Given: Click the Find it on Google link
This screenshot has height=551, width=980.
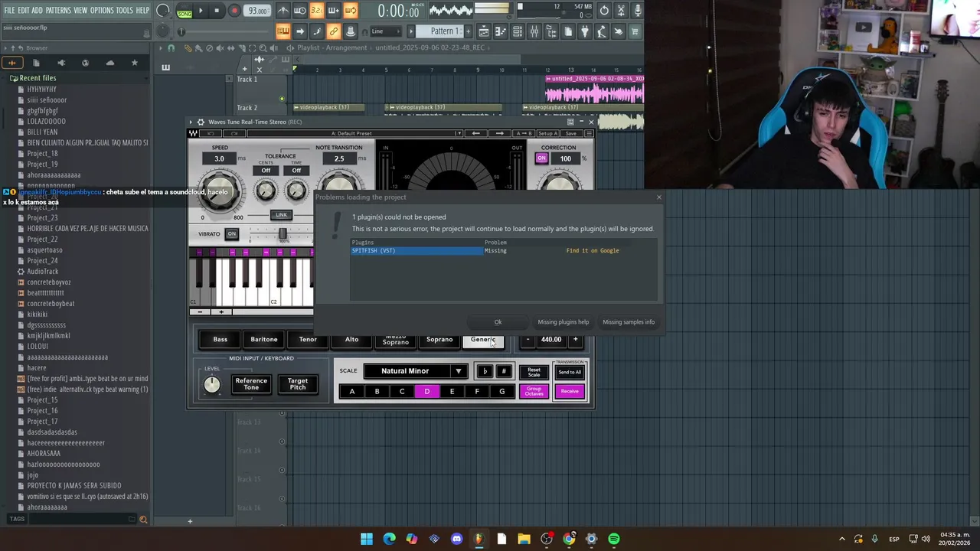Looking at the screenshot, I should click(593, 251).
